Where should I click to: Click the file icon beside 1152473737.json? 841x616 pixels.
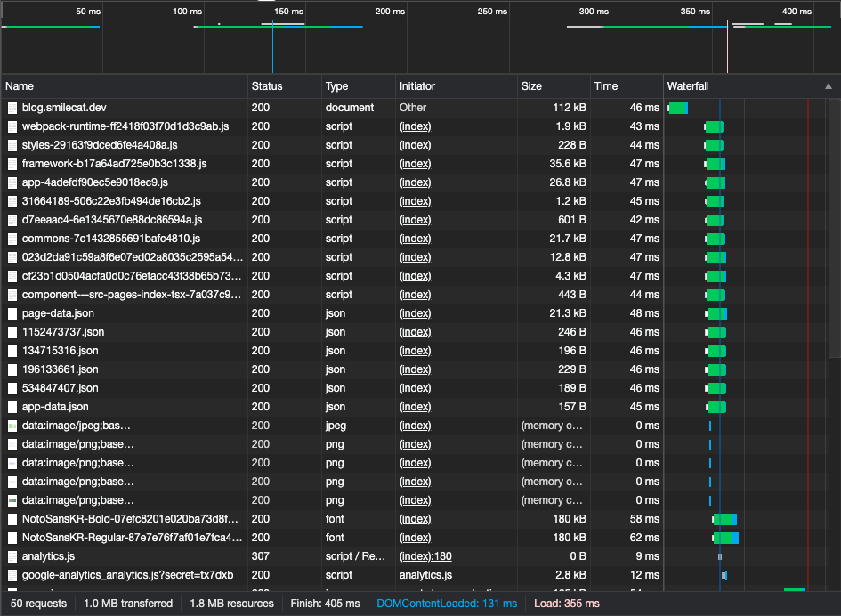(x=12, y=332)
